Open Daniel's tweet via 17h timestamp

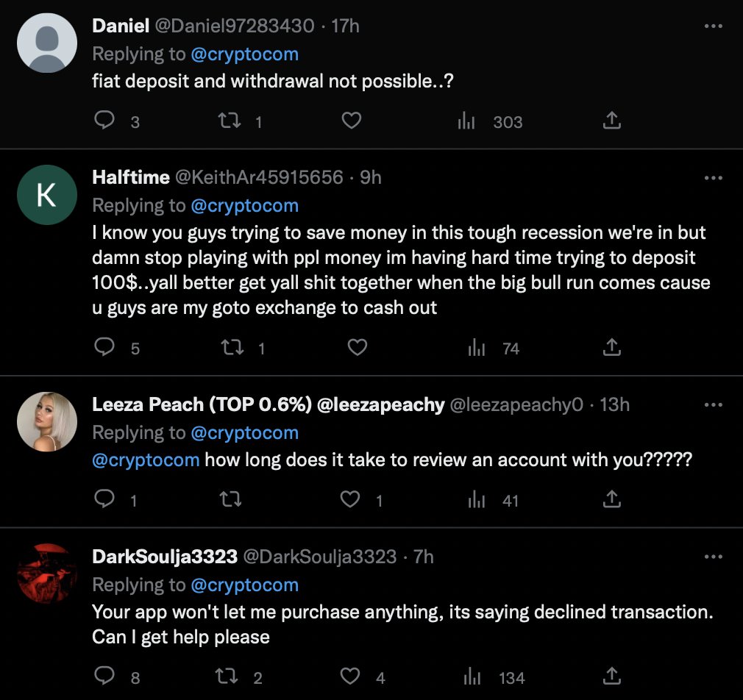346,26
